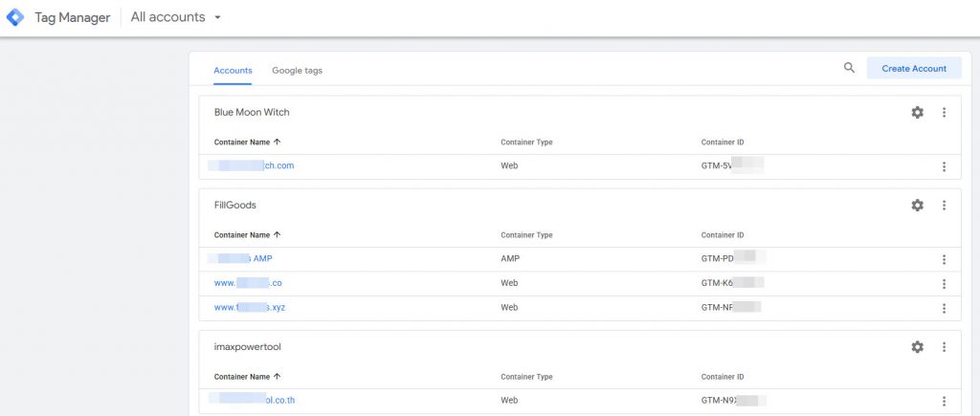
Task: Open row menu for GTM-K6 container
Action: tap(944, 284)
